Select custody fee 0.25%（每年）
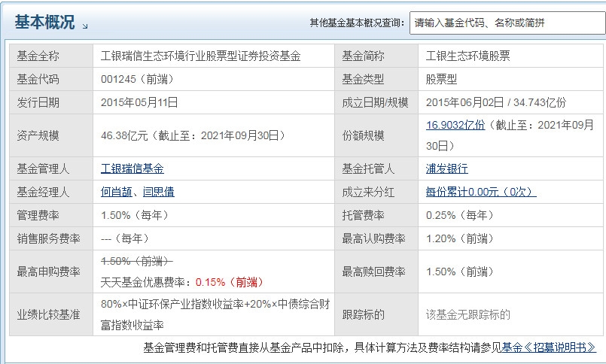This screenshot has height=364, width=606. [460, 215]
